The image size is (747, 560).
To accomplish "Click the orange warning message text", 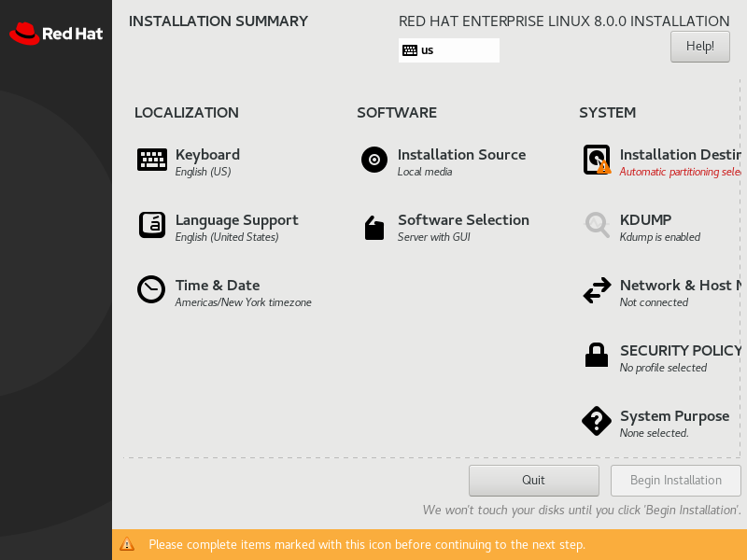I will coord(367,544).
